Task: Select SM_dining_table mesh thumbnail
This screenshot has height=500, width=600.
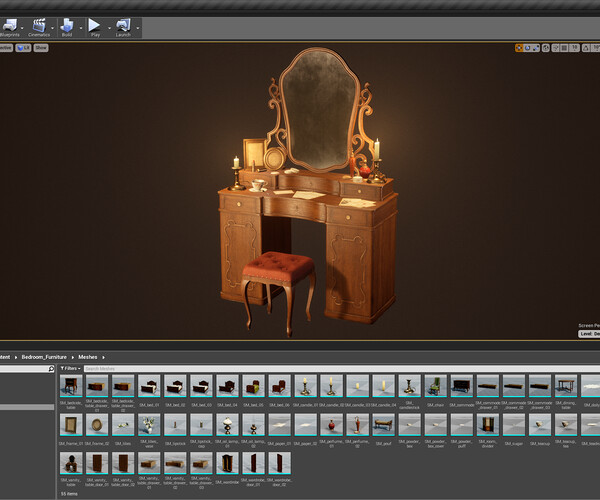Action: coord(566,386)
